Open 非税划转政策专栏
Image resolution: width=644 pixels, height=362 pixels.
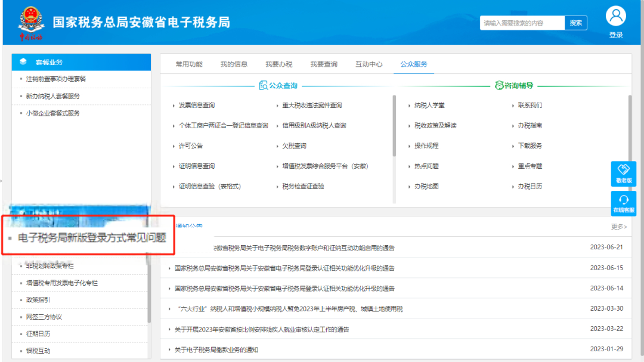point(49,266)
